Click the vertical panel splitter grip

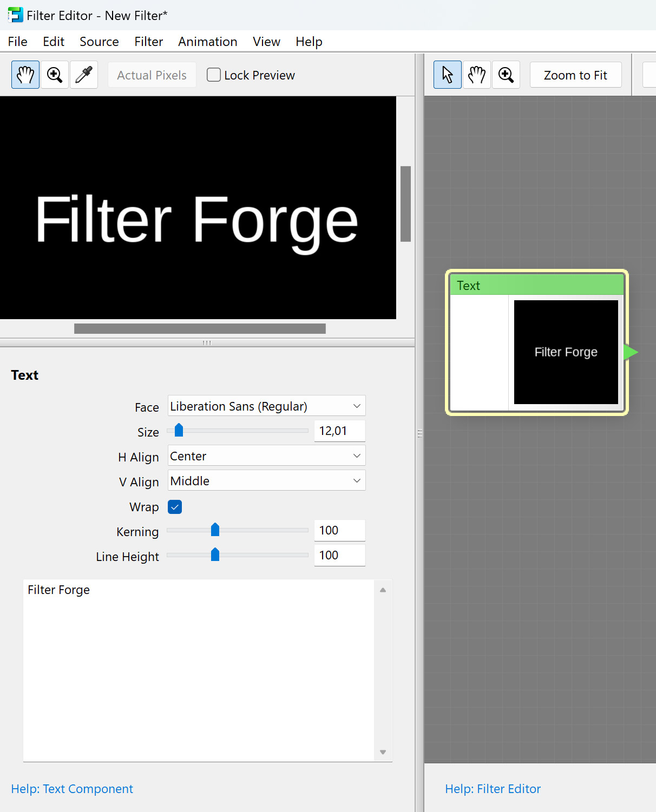[x=419, y=433]
